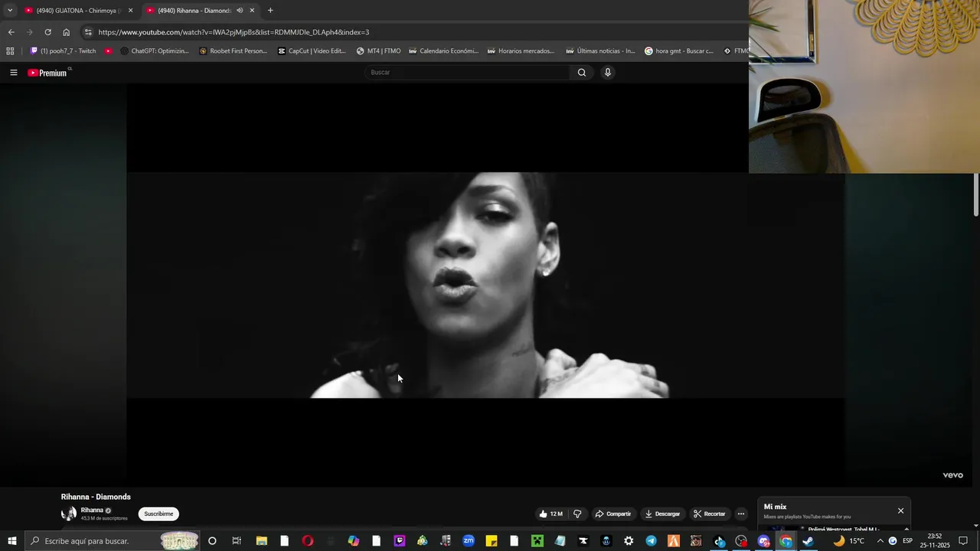Image resolution: width=980 pixels, height=551 pixels.
Task: Click the Mi mix playlist heading
Action: click(775, 507)
